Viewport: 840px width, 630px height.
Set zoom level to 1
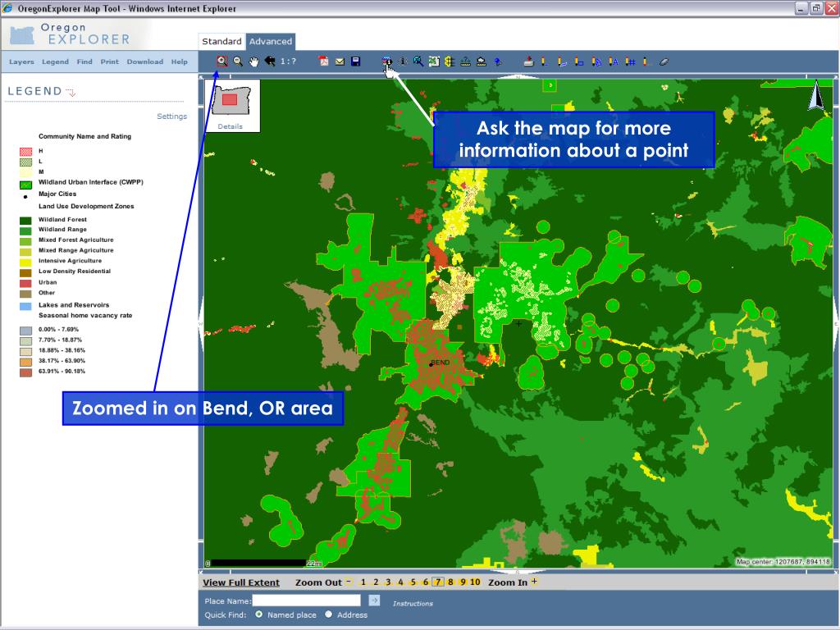pyautogui.click(x=363, y=582)
